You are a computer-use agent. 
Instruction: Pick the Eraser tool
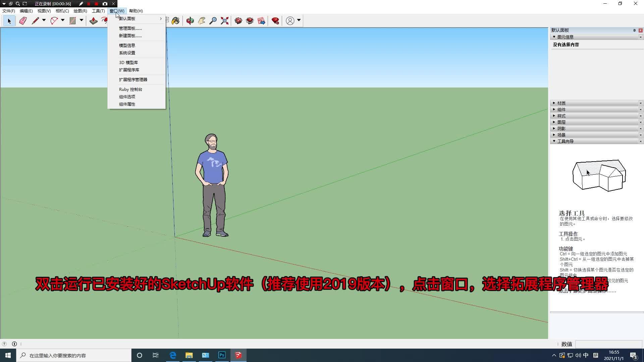pos(22,21)
